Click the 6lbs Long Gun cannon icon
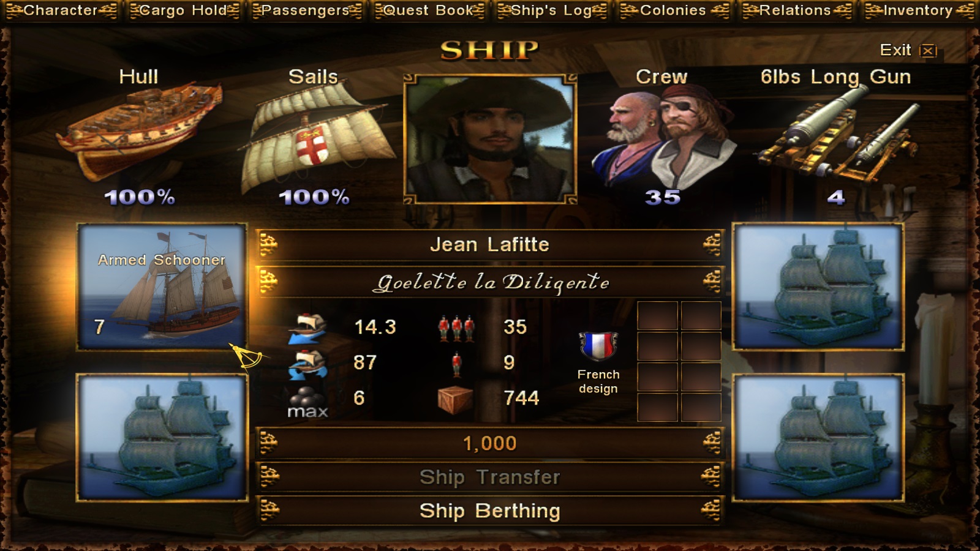This screenshot has width=980, height=551. coord(836,135)
